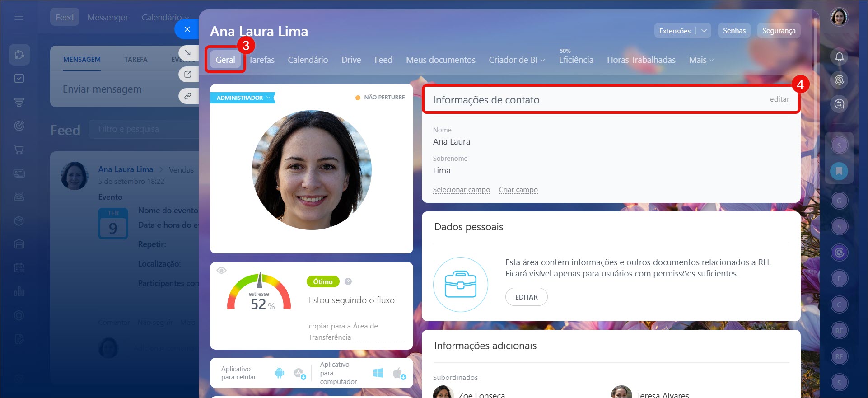Image resolution: width=868 pixels, height=398 pixels.
Task: Open the robot automation icon in left sidebar
Action: [x=19, y=197]
